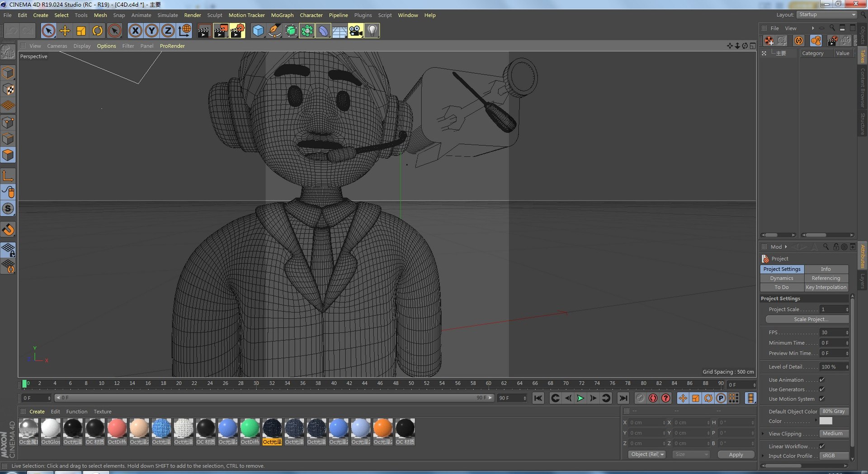
Task: Play the animation forwards
Action: [580, 398]
